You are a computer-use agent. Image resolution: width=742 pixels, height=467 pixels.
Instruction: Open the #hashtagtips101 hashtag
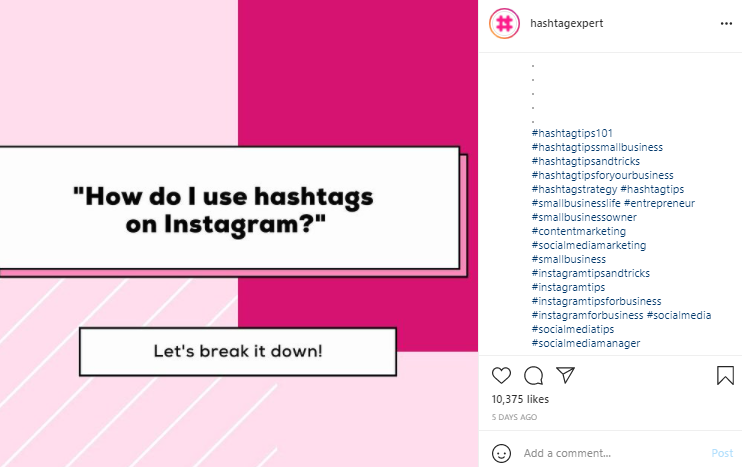coord(572,133)
